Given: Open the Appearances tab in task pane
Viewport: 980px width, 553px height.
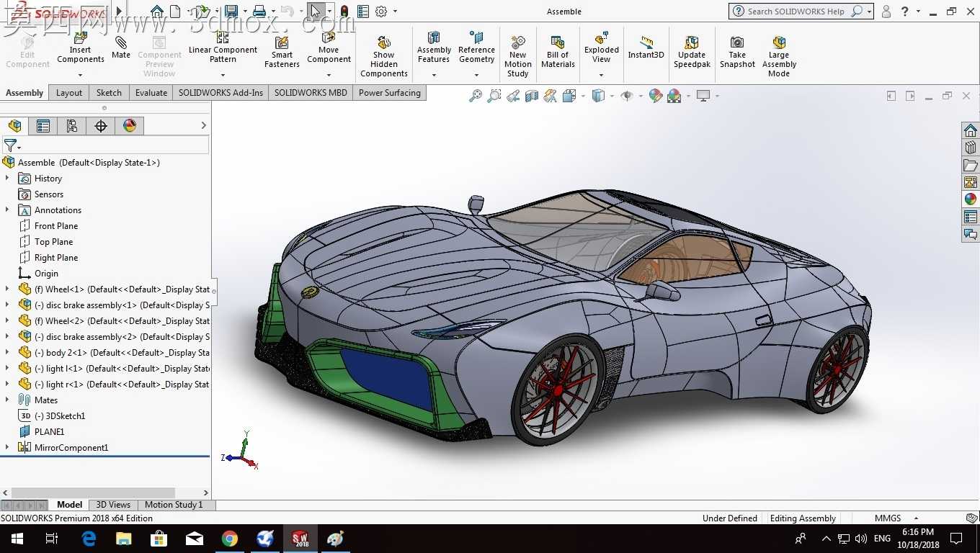Looking at the screenshot, I should [x=971, y=199].
